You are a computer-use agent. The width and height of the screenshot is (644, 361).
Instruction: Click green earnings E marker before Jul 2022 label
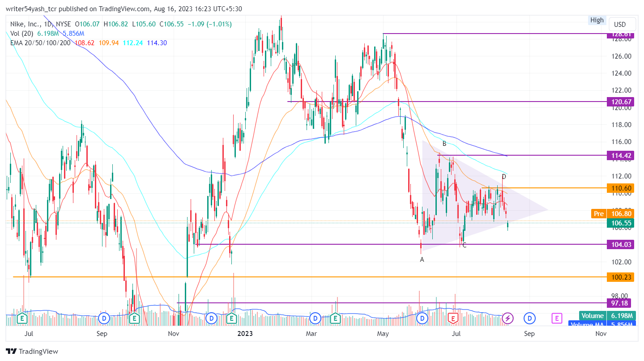pos(21,319)
